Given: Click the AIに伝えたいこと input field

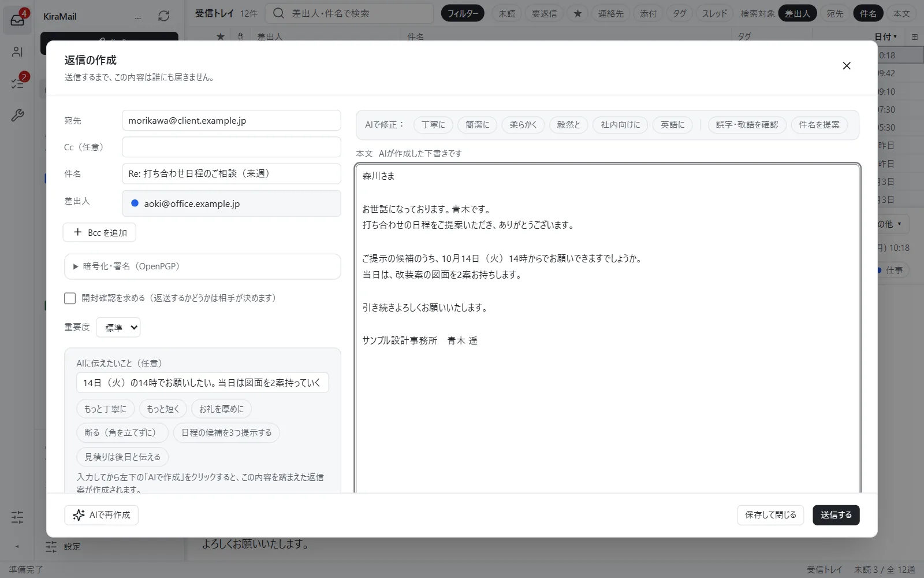Looking at the screenshot, I should pos(202,383).
